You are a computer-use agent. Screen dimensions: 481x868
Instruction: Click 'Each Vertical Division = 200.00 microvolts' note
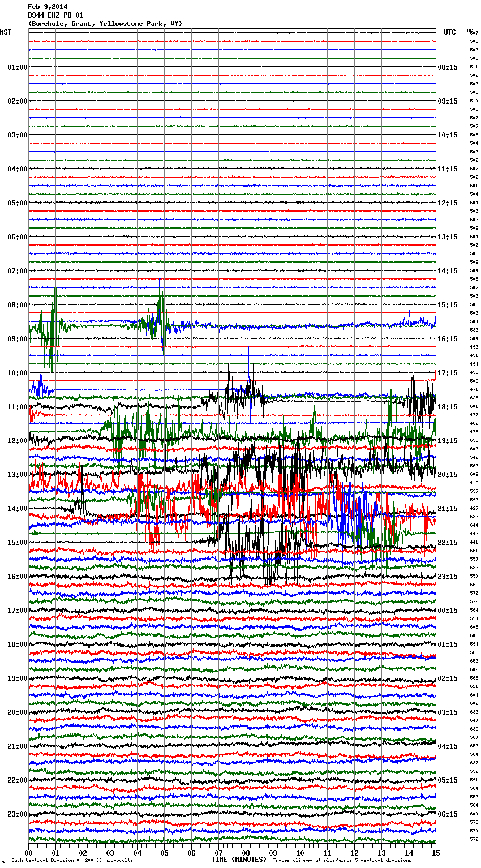pyautogui.click(x=72, y=860)
